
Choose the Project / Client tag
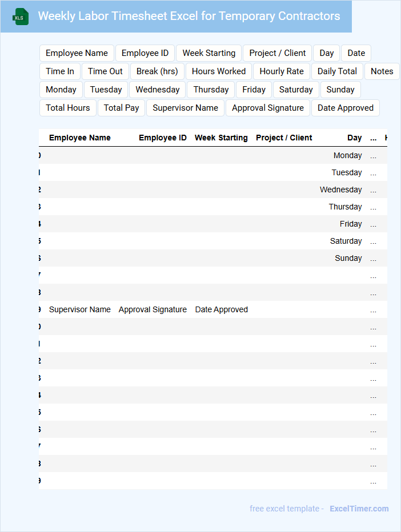click(278, 53)
